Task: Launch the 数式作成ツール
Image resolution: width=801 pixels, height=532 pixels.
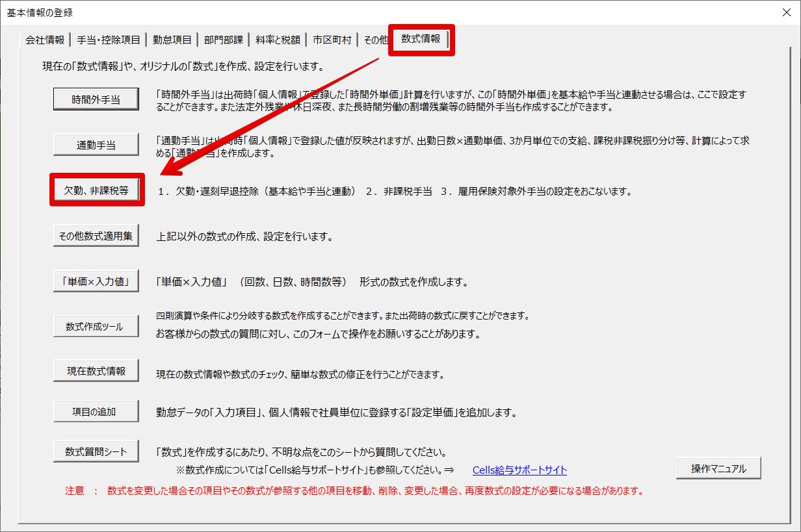Action: click(96, 327)
